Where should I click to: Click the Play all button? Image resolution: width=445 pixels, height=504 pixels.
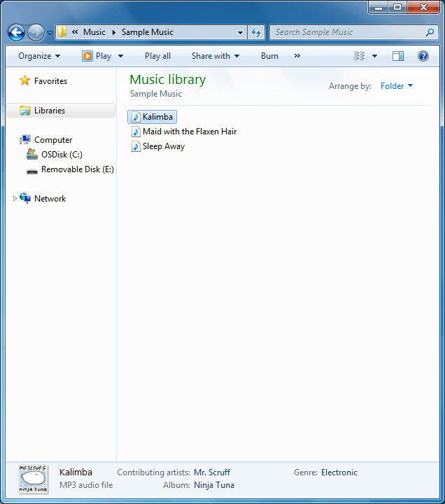[x=157, y=56]
